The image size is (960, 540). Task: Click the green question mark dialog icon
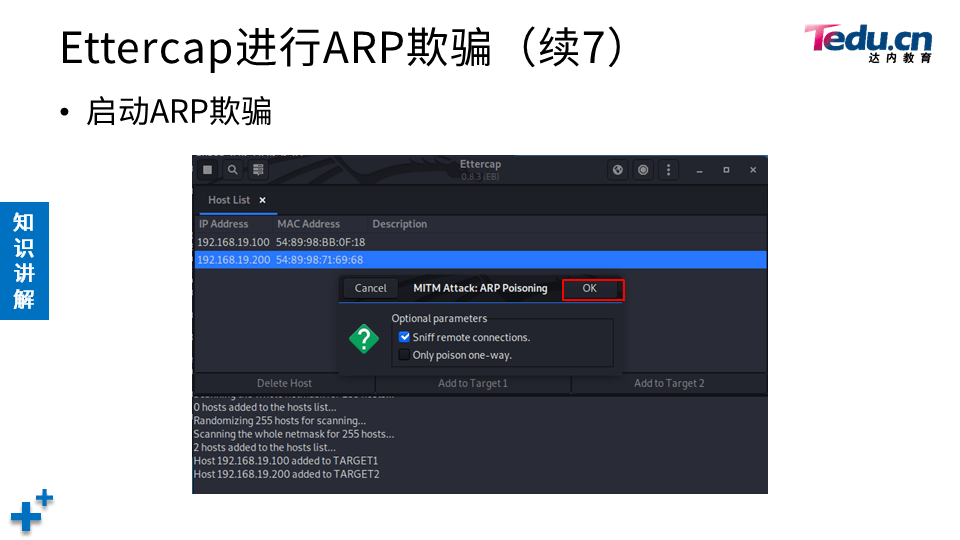click(364, 339)
